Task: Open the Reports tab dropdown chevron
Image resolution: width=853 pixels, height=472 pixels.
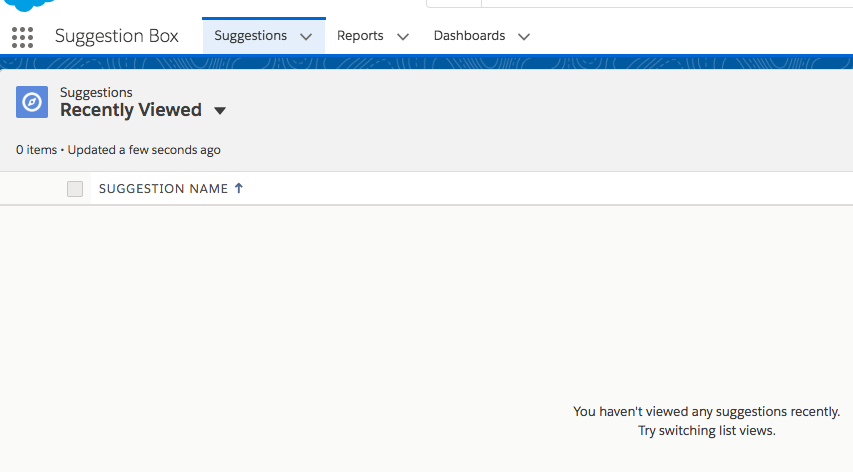Action: coord(403,37)
